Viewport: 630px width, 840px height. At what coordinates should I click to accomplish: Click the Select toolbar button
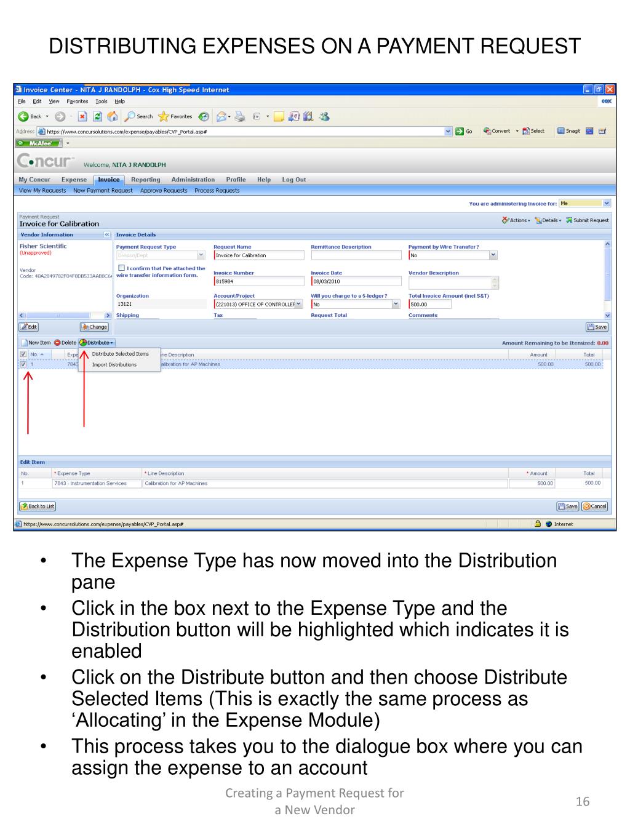tap(533, 131)
